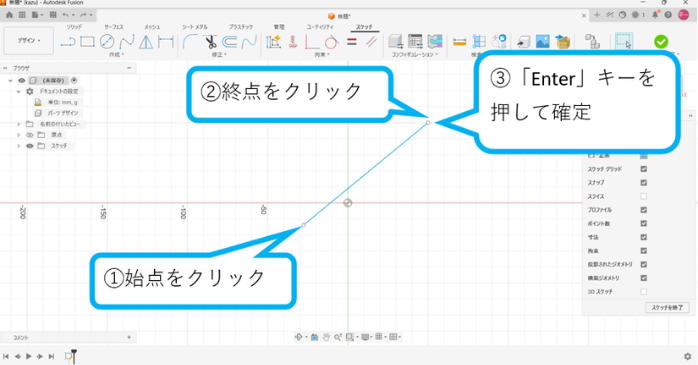
Task: Switch to the ソリッド tab
Action: click(x=74, y=27)
